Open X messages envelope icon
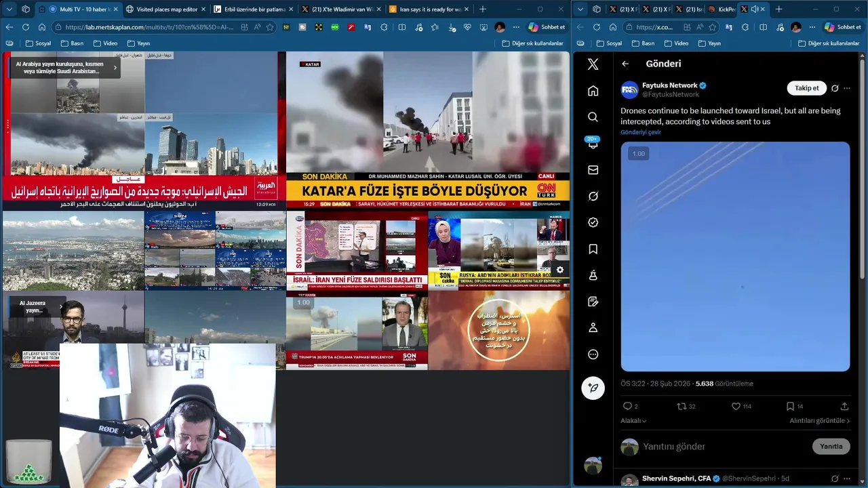This screenshot has width=868, height=488. pyautogui.click(x=593, y=170)
